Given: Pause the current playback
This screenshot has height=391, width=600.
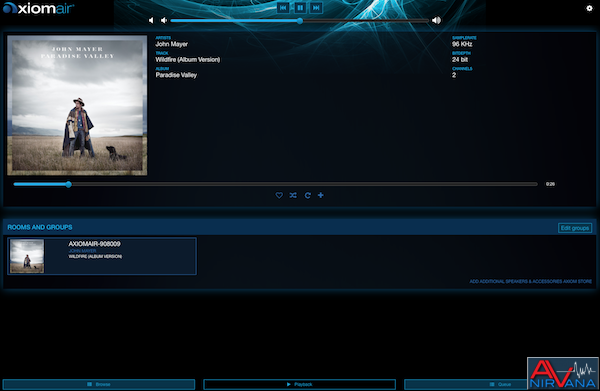Looking at the screenshot, I should click(x=300, y=8).
